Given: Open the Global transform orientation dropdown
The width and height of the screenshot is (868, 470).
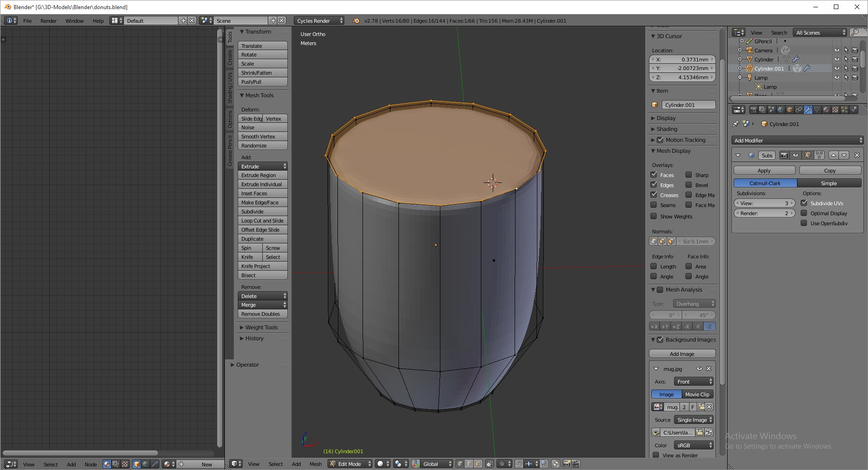Looking at the screenshot, I should click(x=433, y=464).
